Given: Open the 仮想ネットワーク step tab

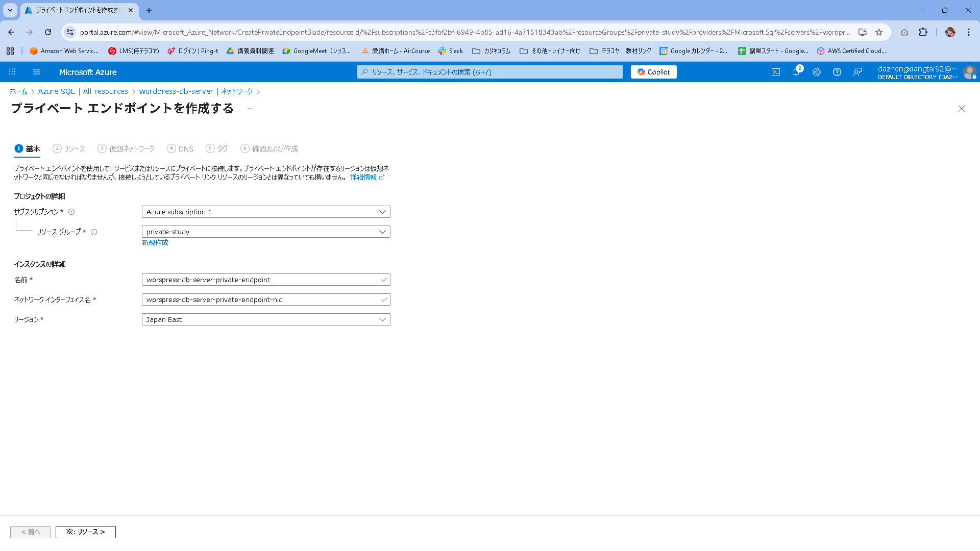Looking at the screenshot, I should click(127, 149).
